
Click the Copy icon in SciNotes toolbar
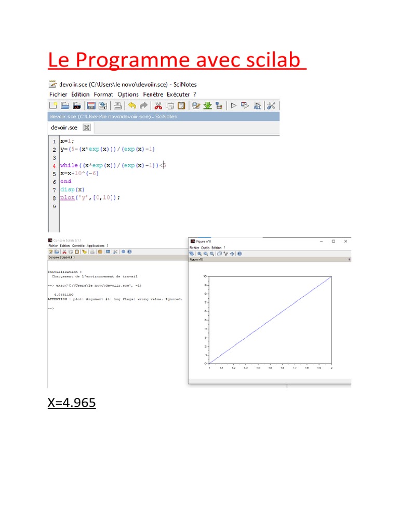tap(170, 105)
